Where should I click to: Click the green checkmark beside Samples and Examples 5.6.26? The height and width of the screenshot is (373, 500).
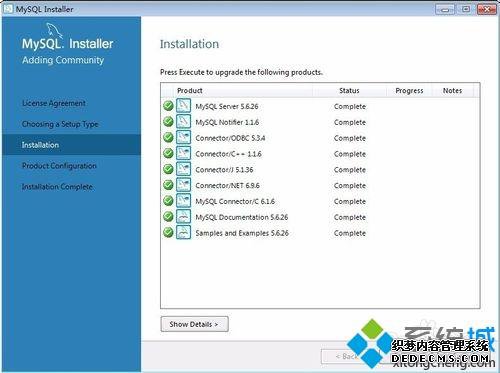click(x=168, y=232)
